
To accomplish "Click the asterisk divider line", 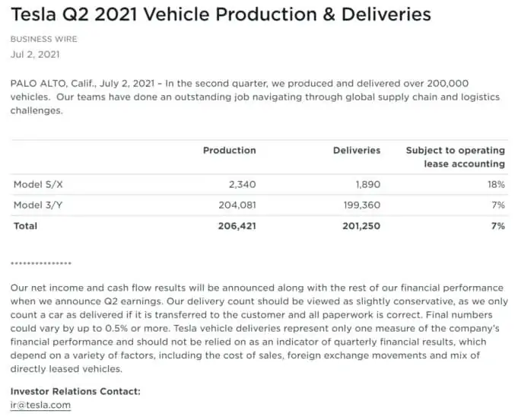I will pyautogui.click(x=41, y=263).
